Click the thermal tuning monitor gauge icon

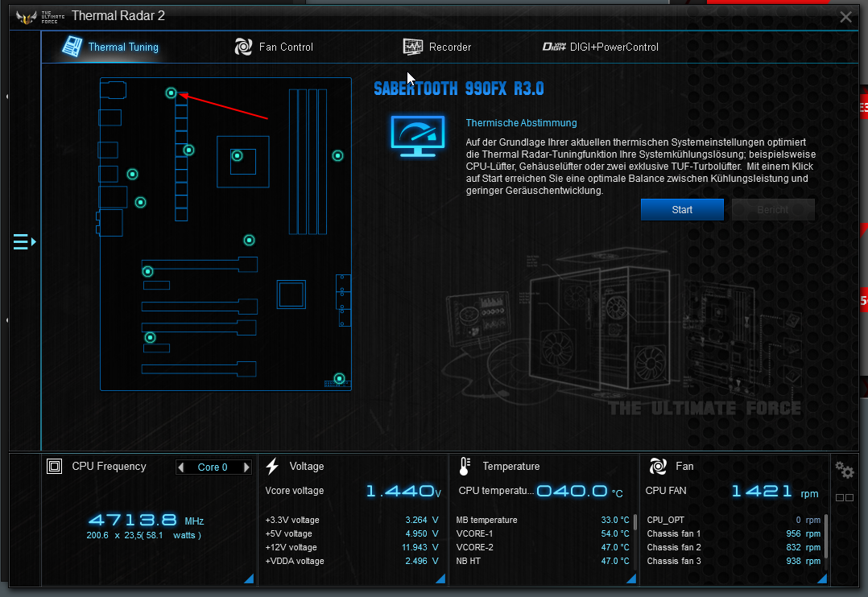pos(417,136)
